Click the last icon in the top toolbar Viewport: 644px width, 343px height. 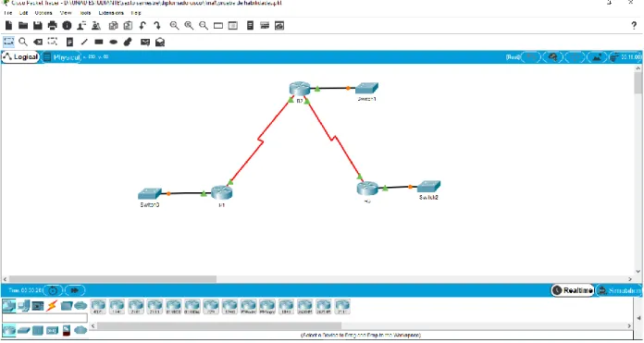279,26
